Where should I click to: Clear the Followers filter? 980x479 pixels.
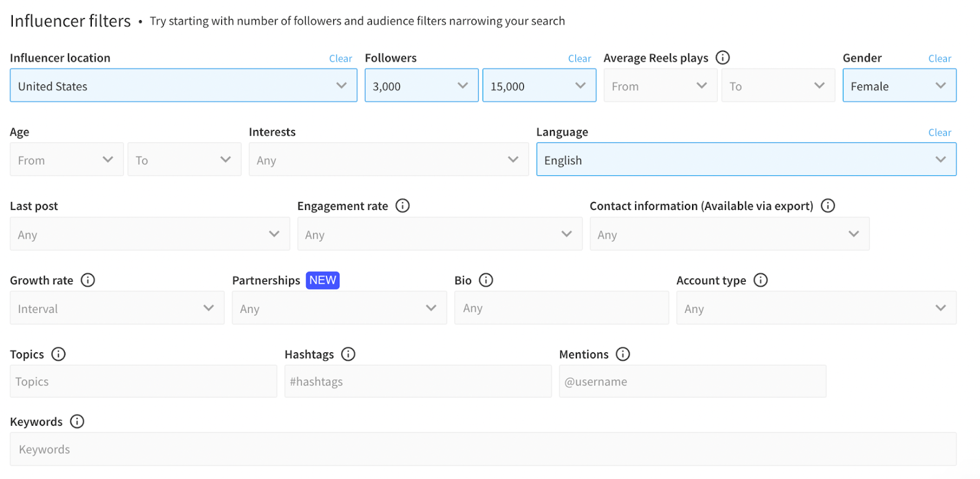click(x=579, y=59)
